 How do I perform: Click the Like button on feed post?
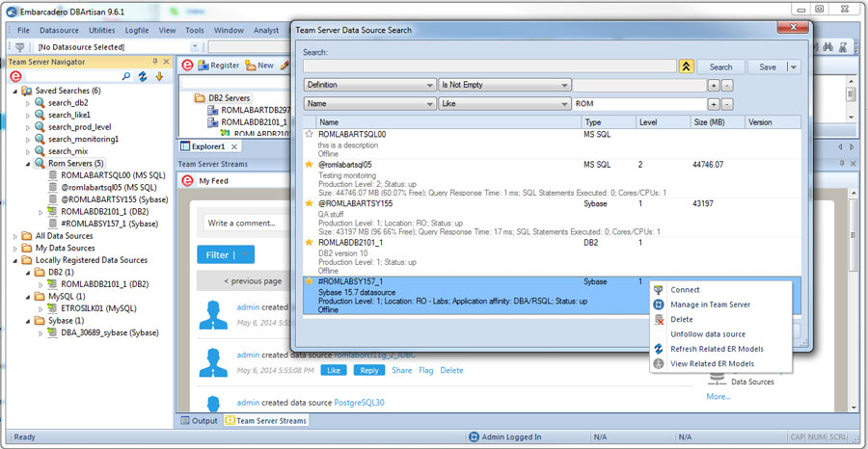334,371
